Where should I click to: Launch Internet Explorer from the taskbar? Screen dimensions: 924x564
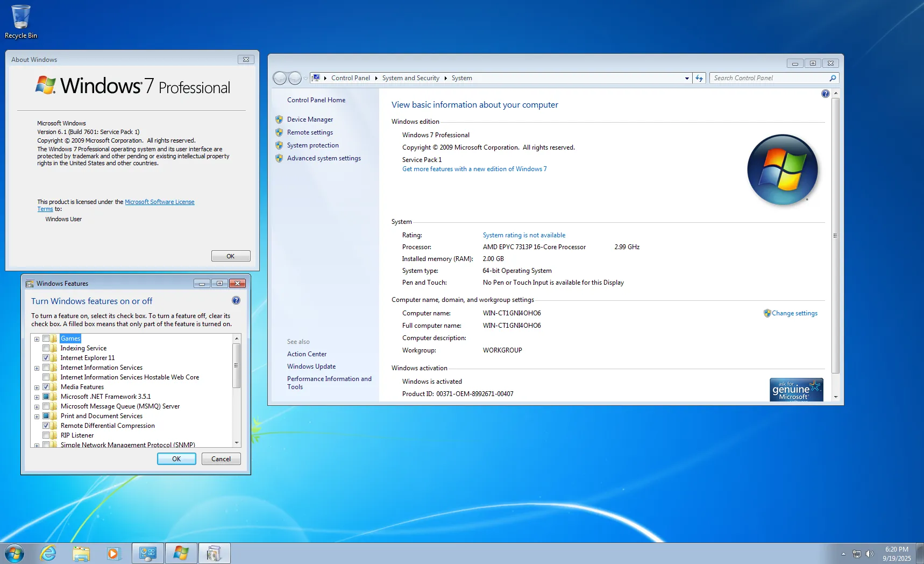48,553
